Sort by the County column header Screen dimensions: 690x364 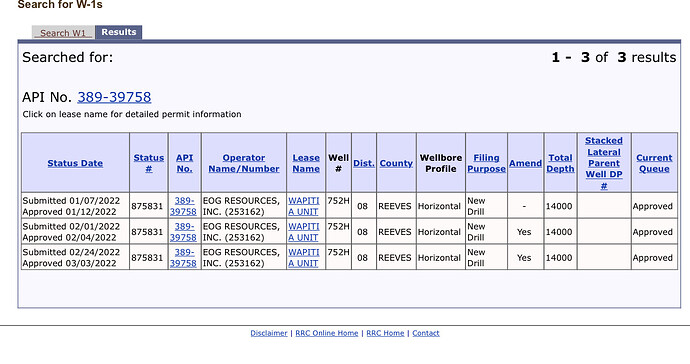[396, 163]
